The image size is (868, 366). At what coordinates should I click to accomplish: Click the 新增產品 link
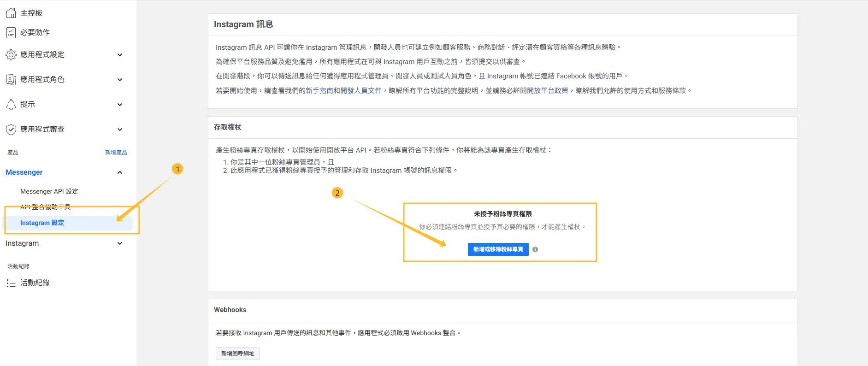pos(116,153)
